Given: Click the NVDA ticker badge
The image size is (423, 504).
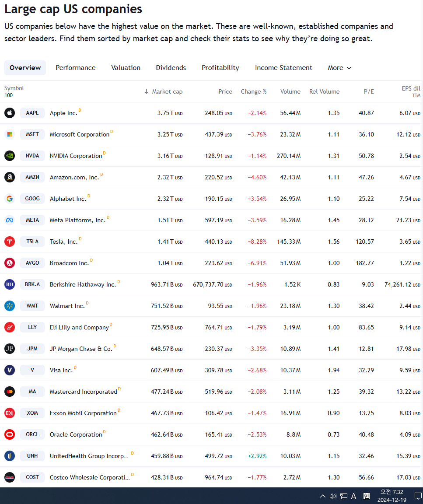Looking at the screenshot, I should pos(32,156).
